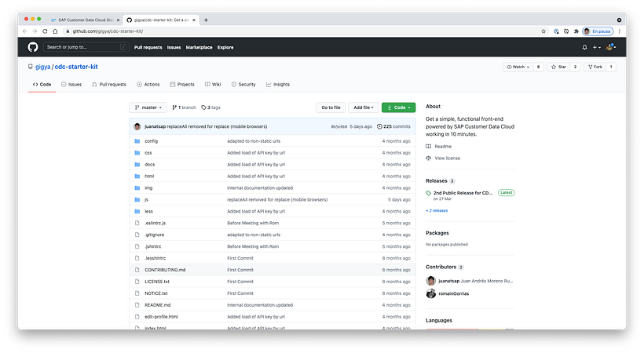
Task: Open the css folder
Action: pos(148,153)
